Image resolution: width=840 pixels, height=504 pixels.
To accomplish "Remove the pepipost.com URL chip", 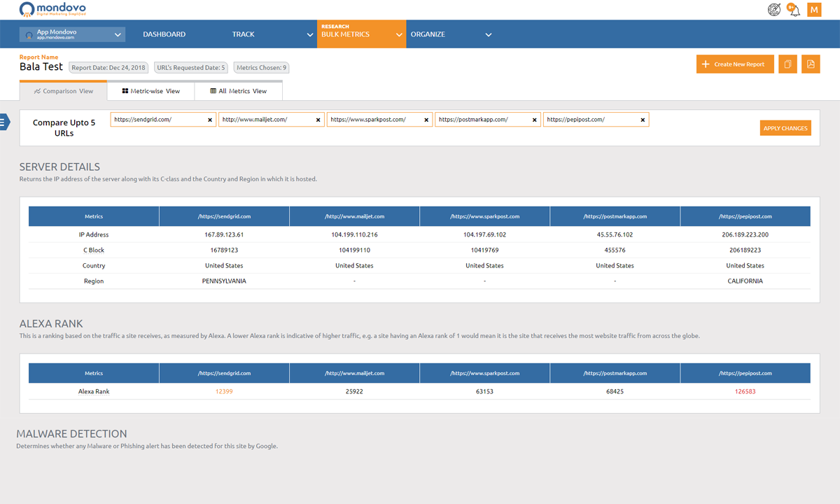I will 643,120.
